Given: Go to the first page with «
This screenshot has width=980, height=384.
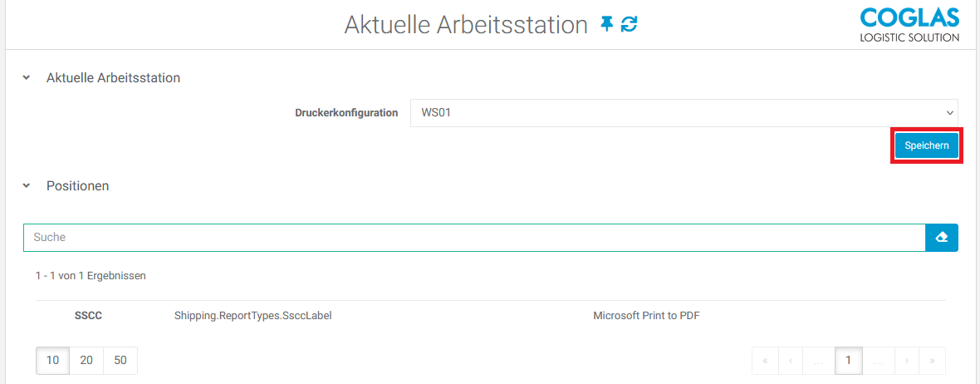Looking at the screenshot, I should (765, 361).
